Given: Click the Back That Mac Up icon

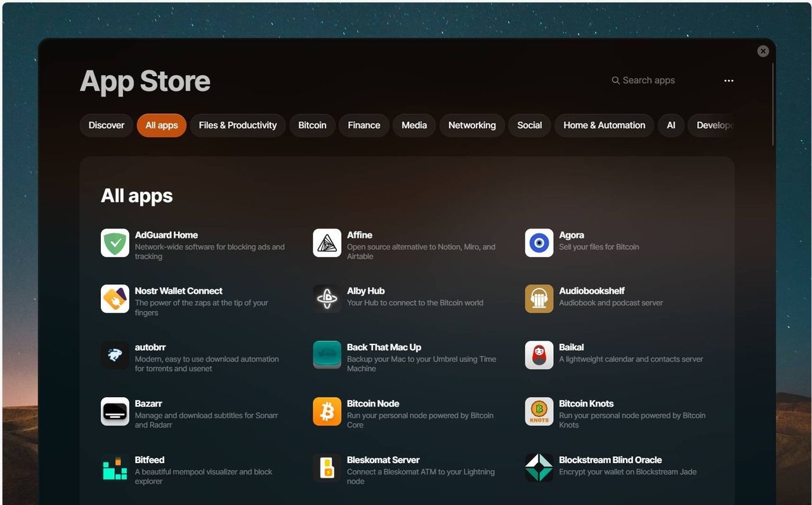Looking at the screenshot, I should pos(327,355).
